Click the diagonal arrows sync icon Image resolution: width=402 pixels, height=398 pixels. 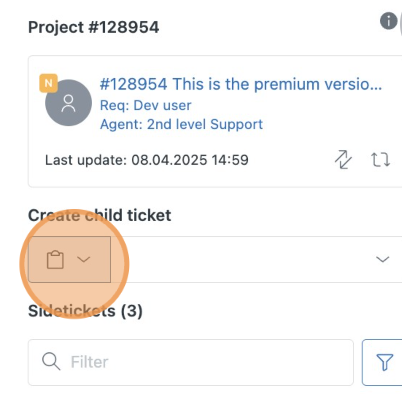[343, 160]
